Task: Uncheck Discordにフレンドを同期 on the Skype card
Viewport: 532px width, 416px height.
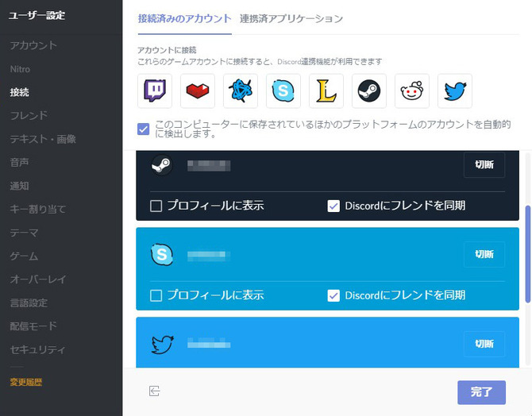Action: 334,295
